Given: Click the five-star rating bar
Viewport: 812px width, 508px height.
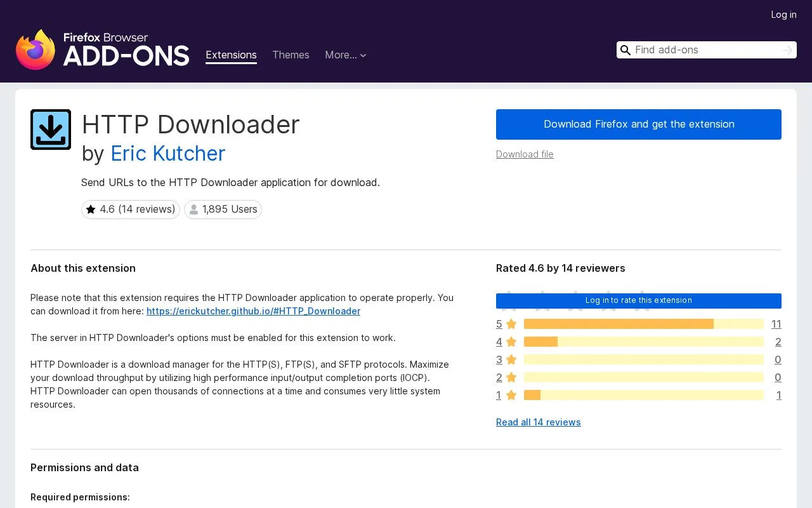Looking at the screenshot, I should (644, 324).
